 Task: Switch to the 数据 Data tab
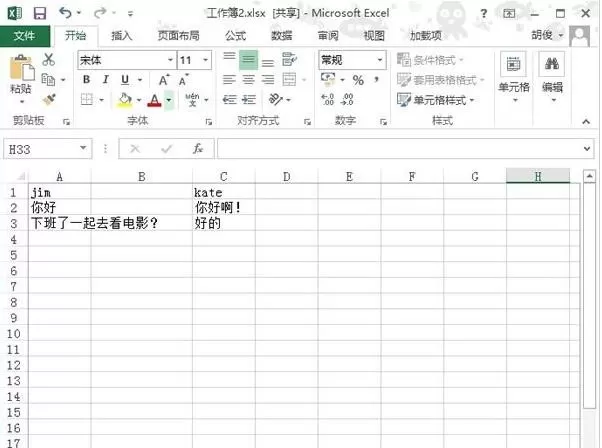pyautogui.click(x=282, y=36)
